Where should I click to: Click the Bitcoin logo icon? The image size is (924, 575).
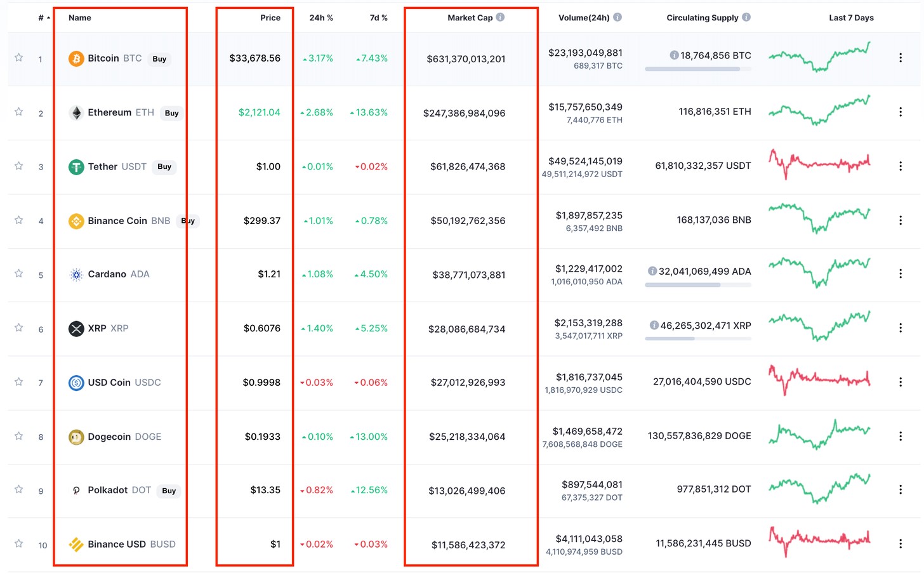[x=76, y=59]
